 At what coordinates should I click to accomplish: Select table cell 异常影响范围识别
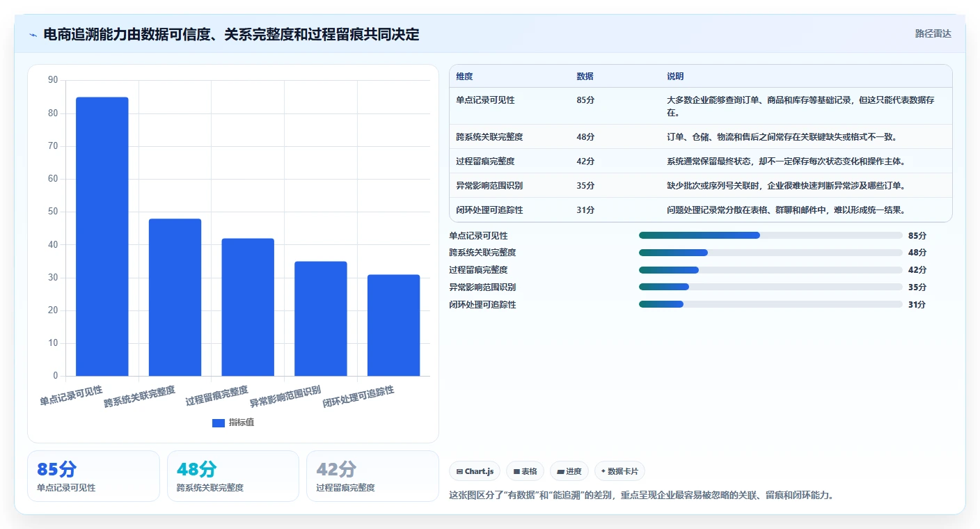489,186
